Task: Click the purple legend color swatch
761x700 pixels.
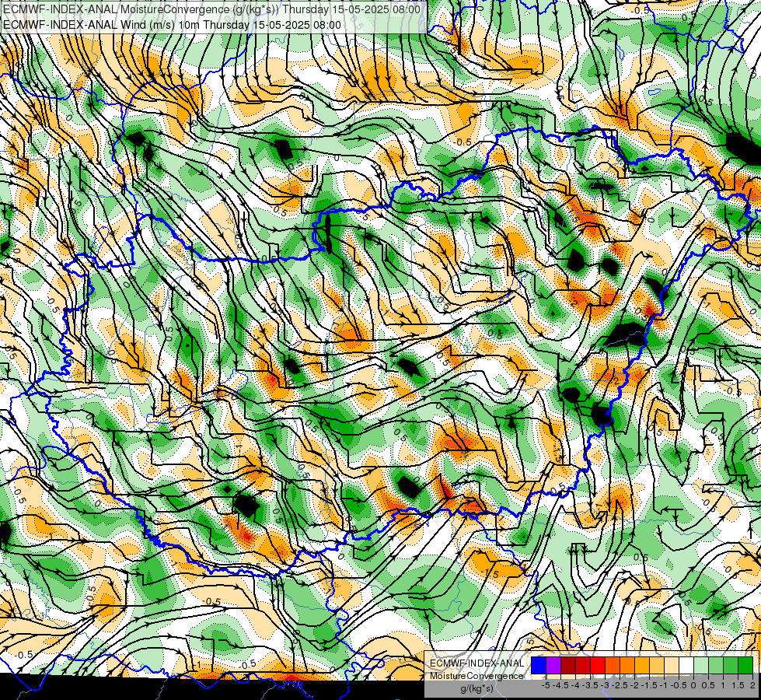Action: [x=553, y=665]
